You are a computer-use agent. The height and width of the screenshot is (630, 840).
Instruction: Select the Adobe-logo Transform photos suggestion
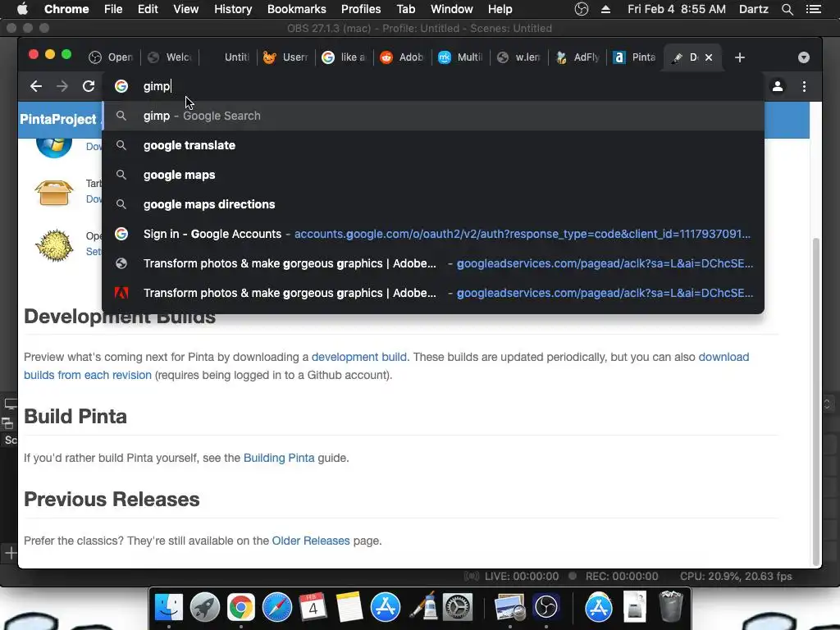tap(433, 293)
